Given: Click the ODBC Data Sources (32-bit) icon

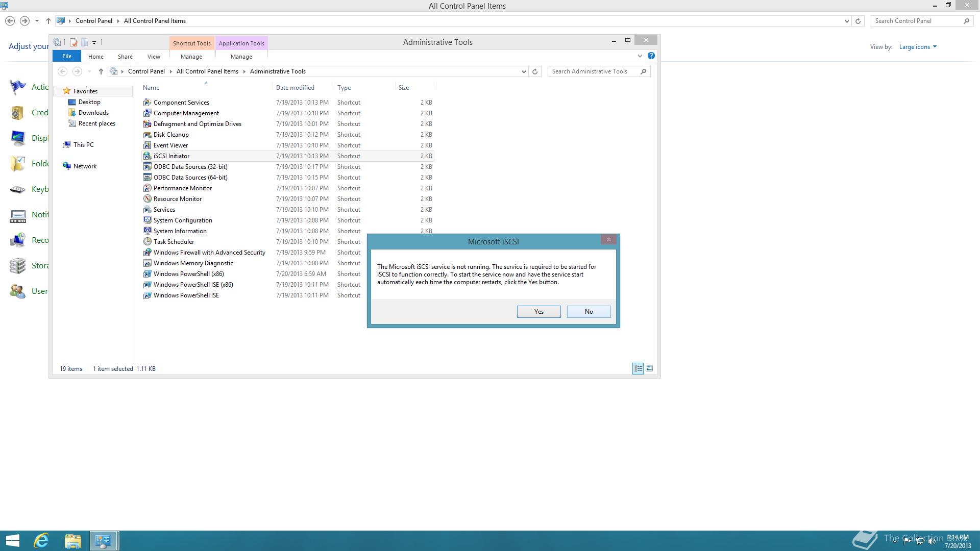Looking at the screenshot, I should pyautogui.click(x=147, y=167).
